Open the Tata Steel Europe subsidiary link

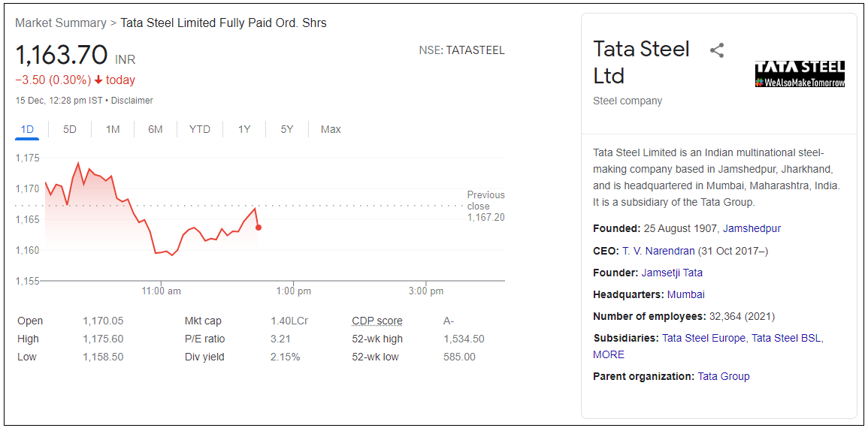(x=703, y=339)
